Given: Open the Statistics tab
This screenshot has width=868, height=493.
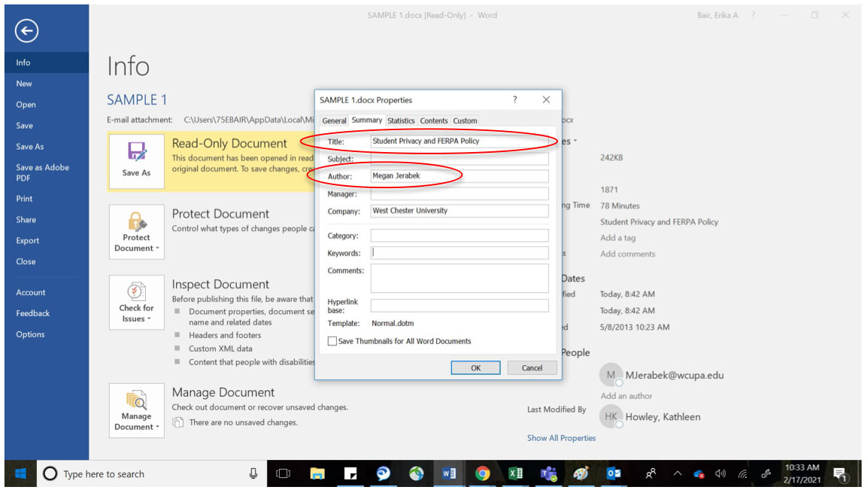Looking at the screenshot, I should (x=401, y=120).
